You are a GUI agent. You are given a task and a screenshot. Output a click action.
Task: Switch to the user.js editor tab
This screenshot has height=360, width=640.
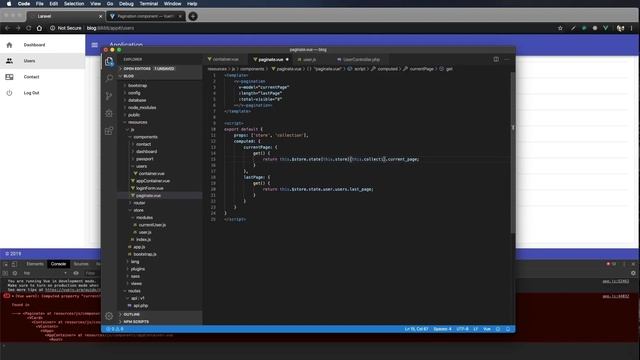309,59
